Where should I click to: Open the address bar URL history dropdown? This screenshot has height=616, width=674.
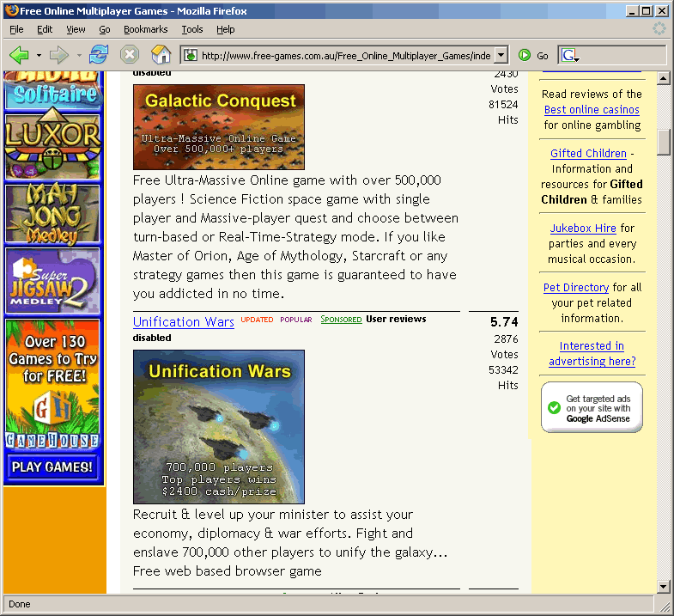pos(501,55)
